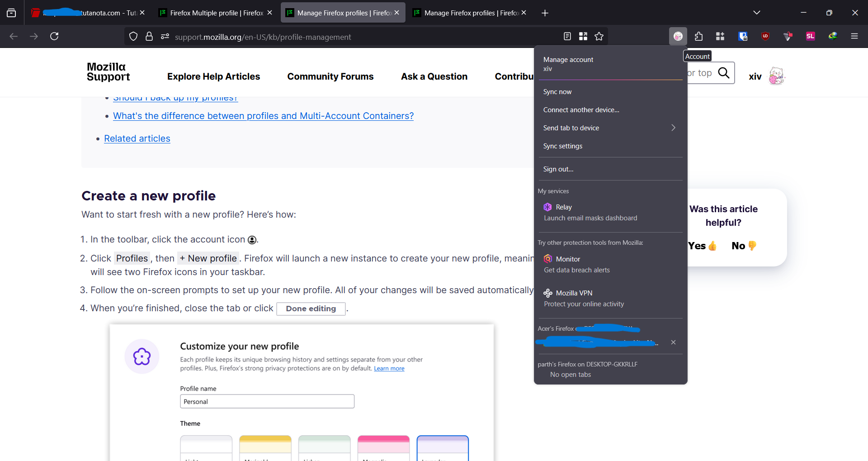Click the tracking protection shield icon
This screenshot has width=868, height=461.
(x=133, y=36)
